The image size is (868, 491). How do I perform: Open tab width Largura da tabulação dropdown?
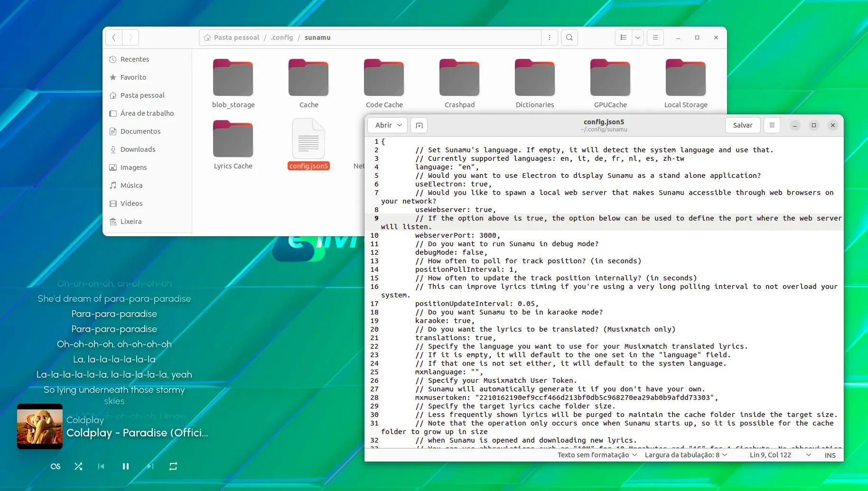pyautogui.click(x=686, y=455)
